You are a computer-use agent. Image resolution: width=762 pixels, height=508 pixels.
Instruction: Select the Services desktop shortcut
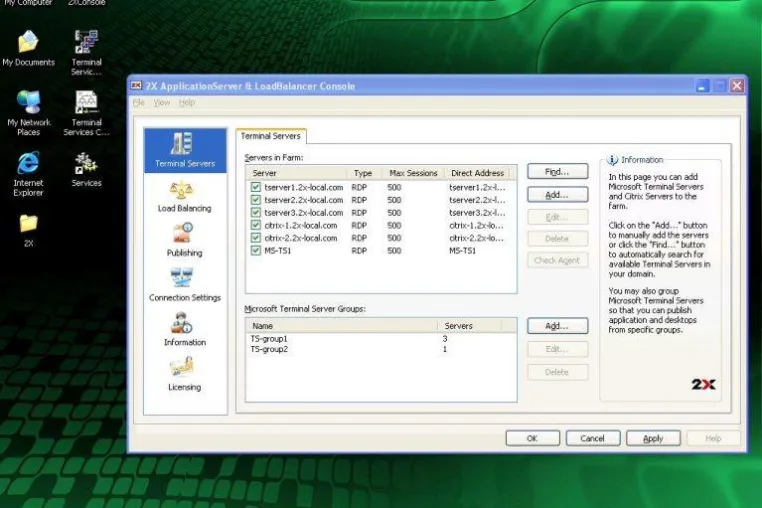point(87,169)
